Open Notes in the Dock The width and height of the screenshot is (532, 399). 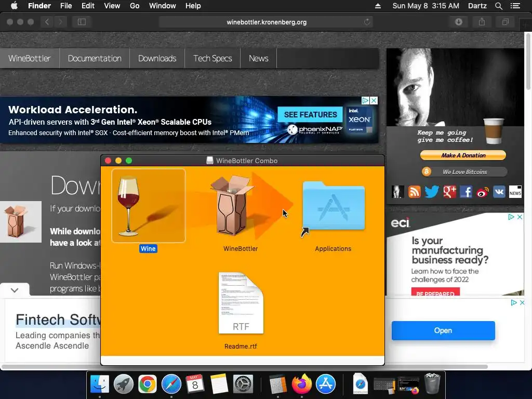219,384
